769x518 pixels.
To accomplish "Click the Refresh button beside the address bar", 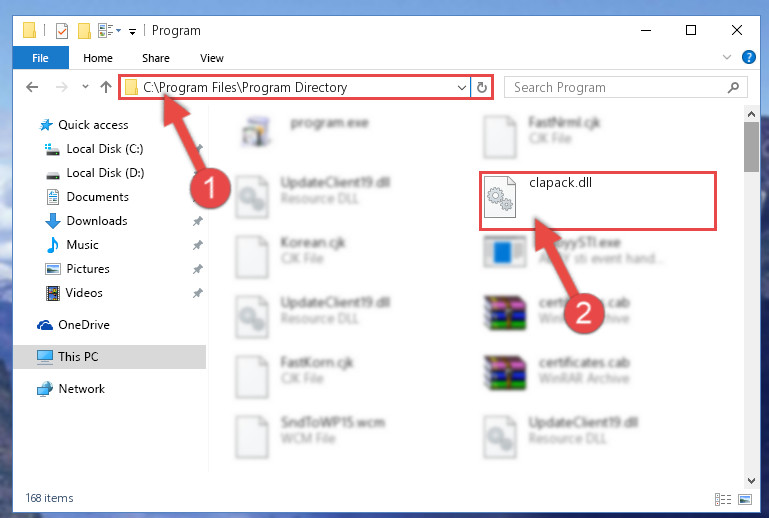I will click(482, 87).
